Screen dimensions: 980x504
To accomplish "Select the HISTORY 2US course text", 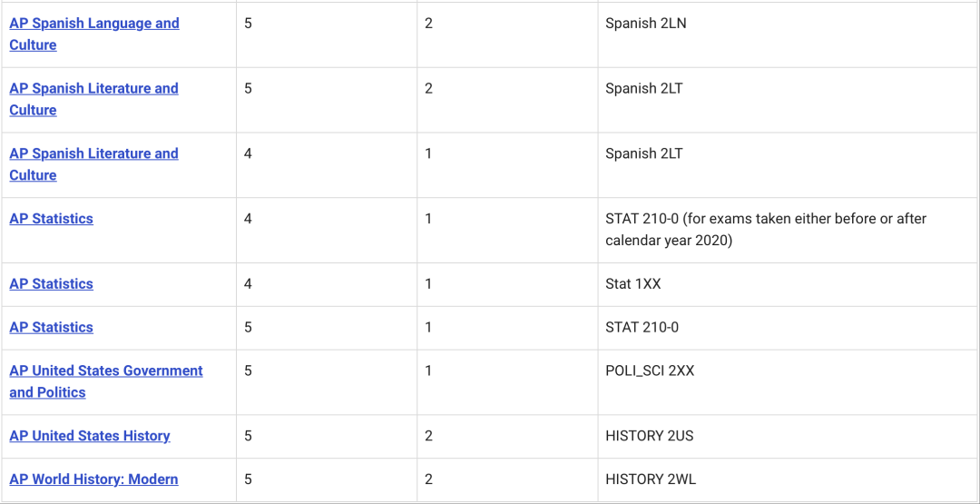I will point(649,436).
